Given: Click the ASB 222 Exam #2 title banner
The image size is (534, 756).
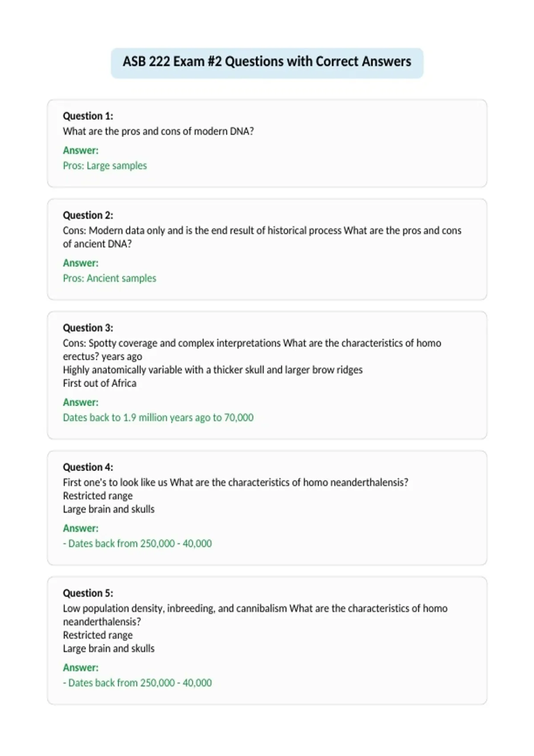Looking at the screenshot, I should tap(267, 63).
